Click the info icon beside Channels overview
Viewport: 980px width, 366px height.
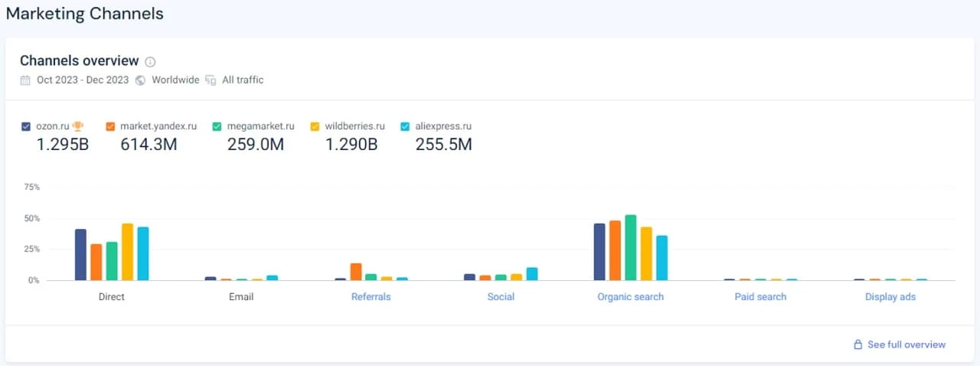150,62
